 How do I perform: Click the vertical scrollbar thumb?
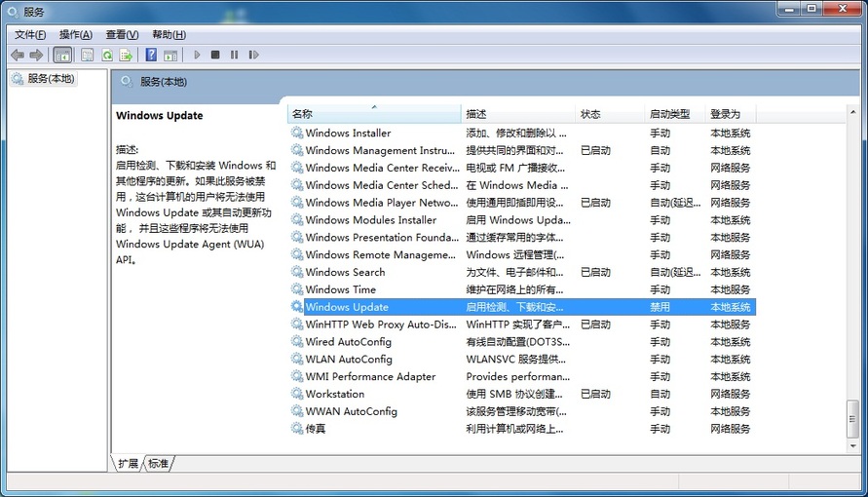[x=852, y=419]
